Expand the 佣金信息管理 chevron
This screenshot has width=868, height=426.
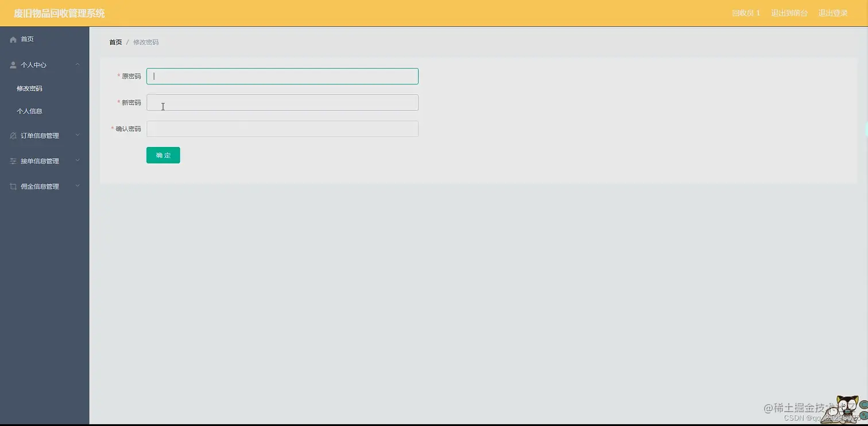pos(77,186)
